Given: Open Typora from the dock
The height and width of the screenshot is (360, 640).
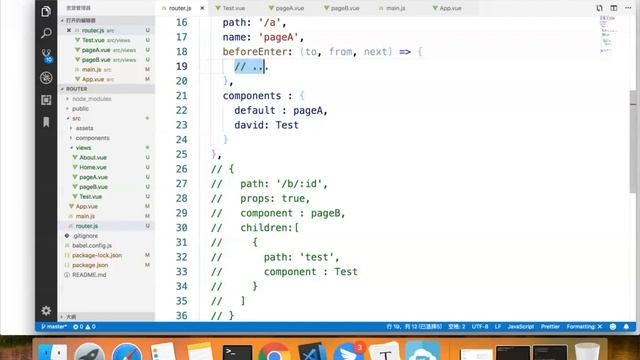Looking at the screenshot, I should point(385,352).
